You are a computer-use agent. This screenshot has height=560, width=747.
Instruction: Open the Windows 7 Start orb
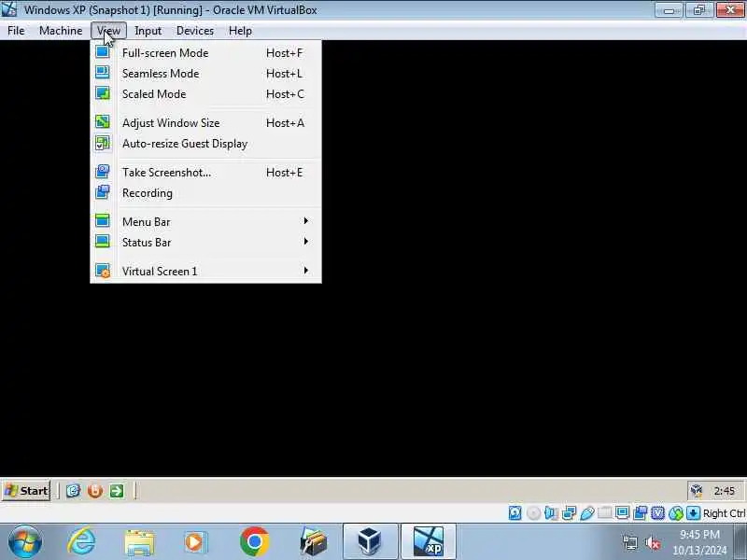tap(25, 542)
